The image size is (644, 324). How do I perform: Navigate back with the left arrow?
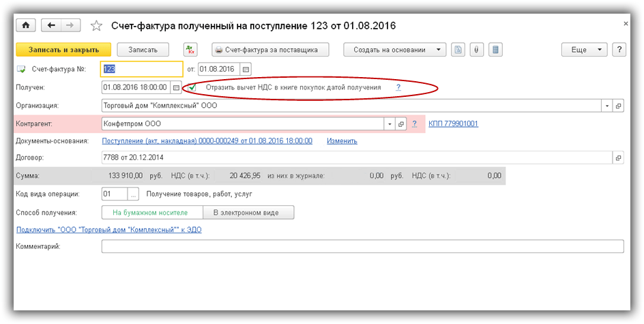(51, 25)
